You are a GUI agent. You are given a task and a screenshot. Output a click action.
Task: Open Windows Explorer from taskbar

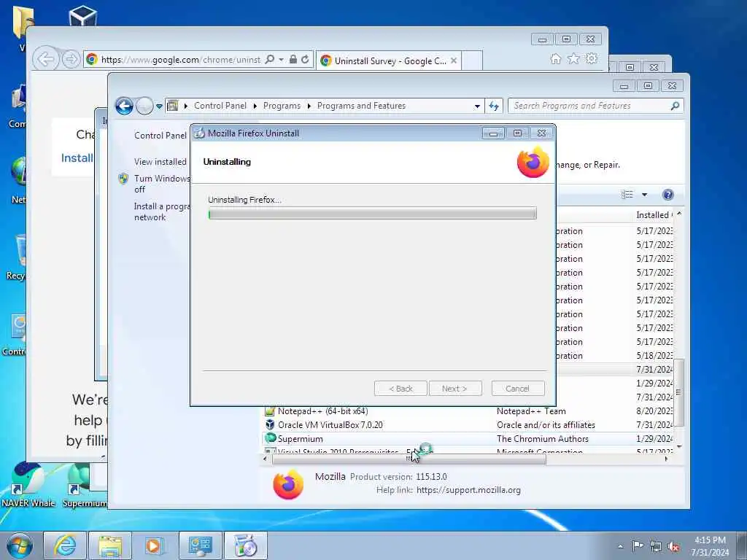110,545
